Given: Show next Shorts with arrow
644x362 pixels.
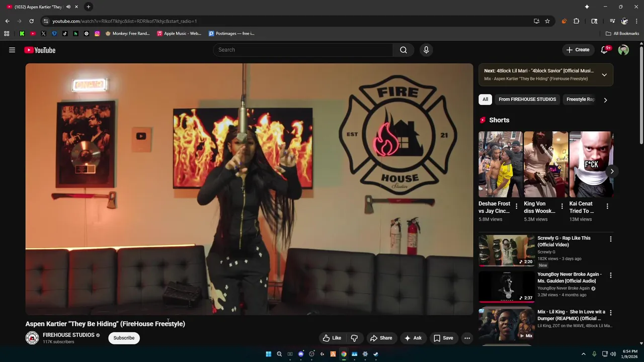Looking at the screenshot, I should [612, 171].
